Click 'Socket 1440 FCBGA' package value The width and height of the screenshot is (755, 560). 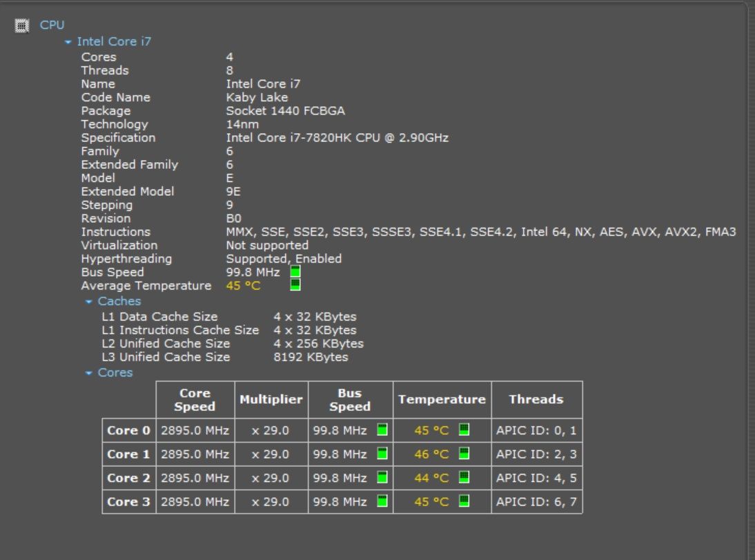click(x=286, y=111)
